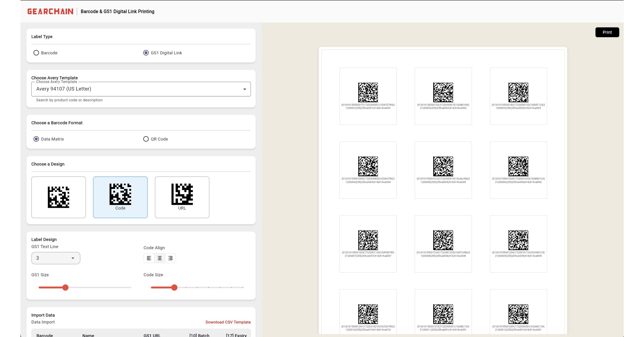The width and height of the screenshot is (644, 337).
Task: Select the center code alignment icon
Action: pos(160,258)
